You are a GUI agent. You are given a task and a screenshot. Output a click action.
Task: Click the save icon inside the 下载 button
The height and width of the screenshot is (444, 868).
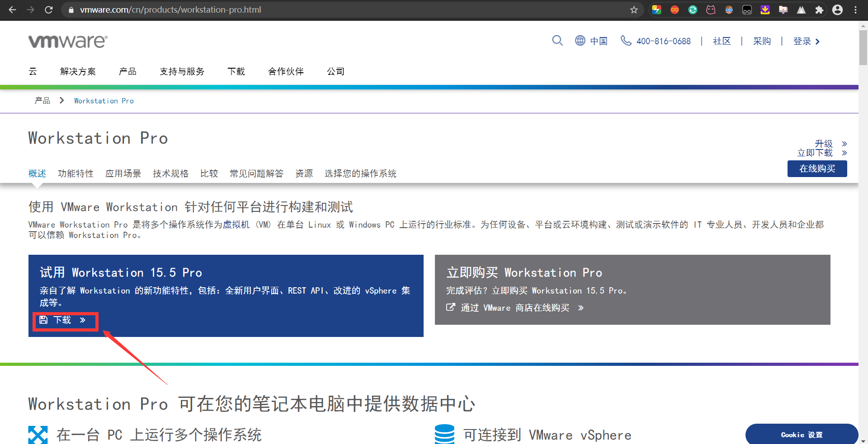coord(43,320)
